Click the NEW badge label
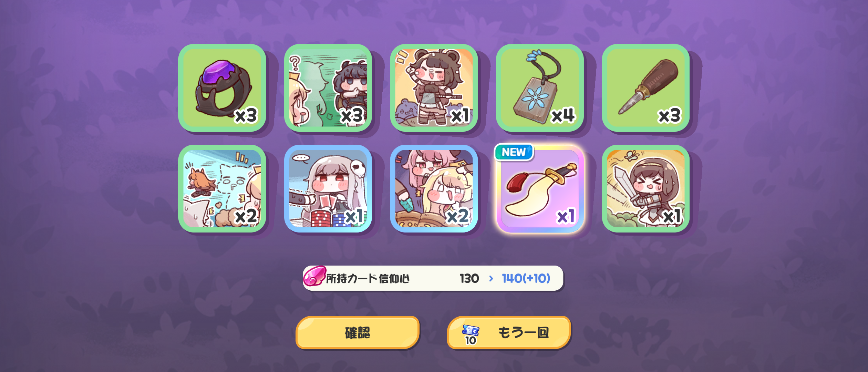Viewport: 868px width, 372px height. (x=514, y=152)
